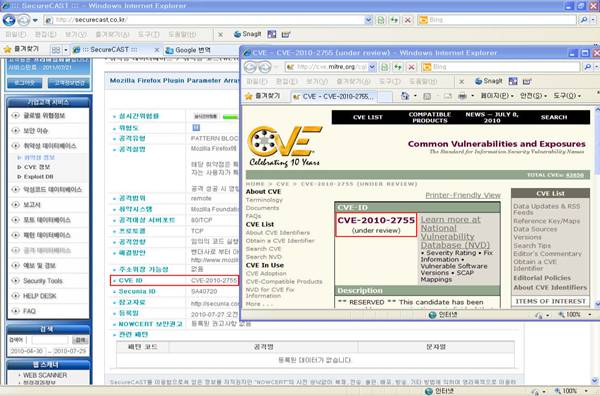Click SnagIt button in CVE window
This screenshot has height=396, width=600.
(x=488, y=81)
